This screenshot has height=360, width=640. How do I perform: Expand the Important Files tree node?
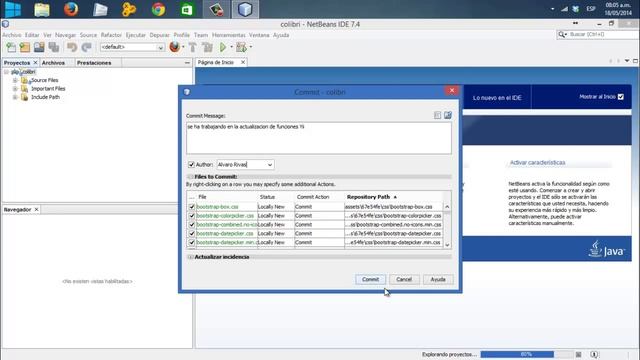[15, 89]
